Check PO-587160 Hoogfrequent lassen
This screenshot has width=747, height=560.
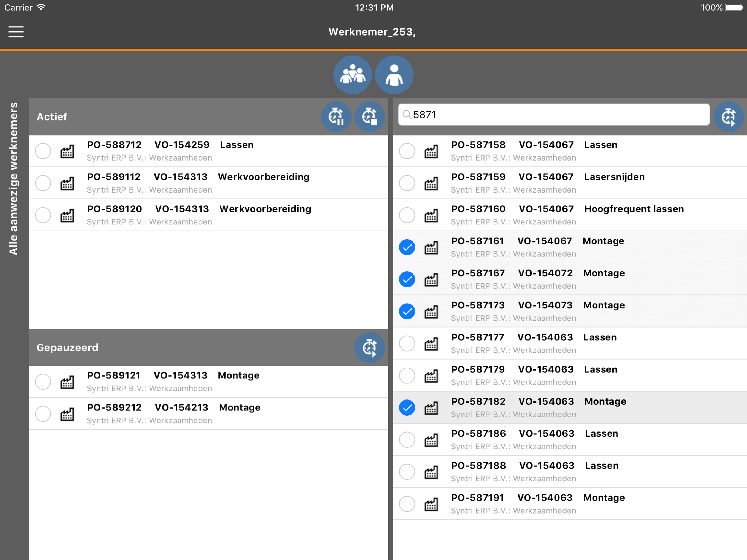point(407,215)
